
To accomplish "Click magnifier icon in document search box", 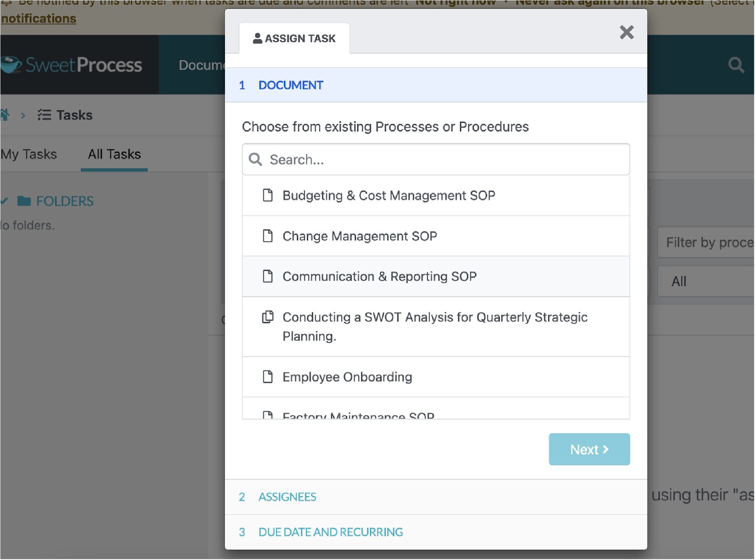I will pyautogui.click(x=255, y=159).
